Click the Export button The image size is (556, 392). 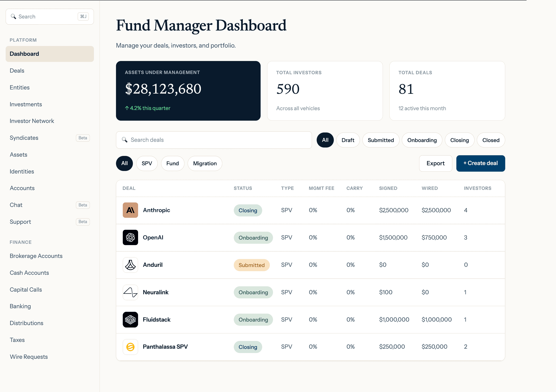point(435,163)
